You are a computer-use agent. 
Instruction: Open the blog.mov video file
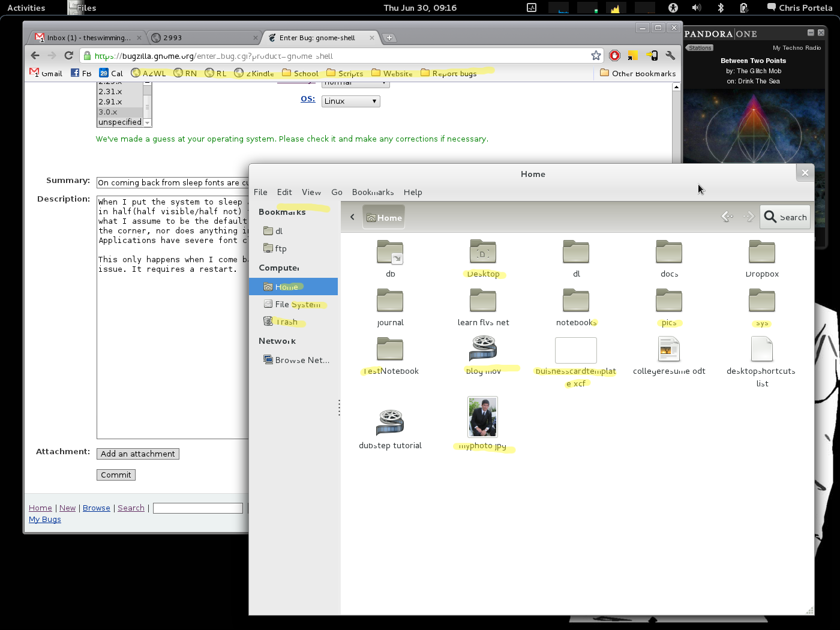point(483,349)
